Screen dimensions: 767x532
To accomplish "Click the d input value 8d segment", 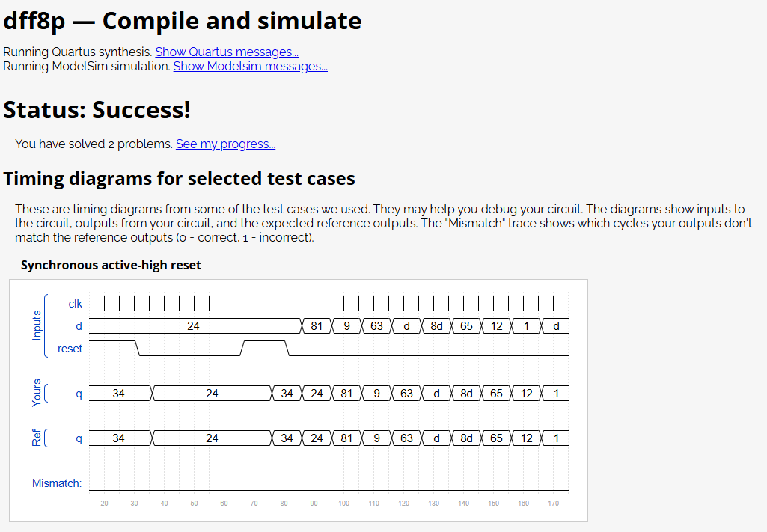I will (x=436, y=326).
